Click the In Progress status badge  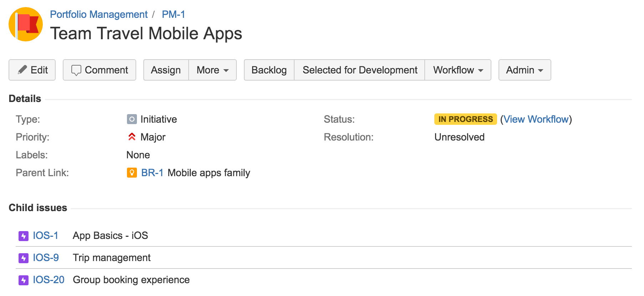tap(465, 119)
